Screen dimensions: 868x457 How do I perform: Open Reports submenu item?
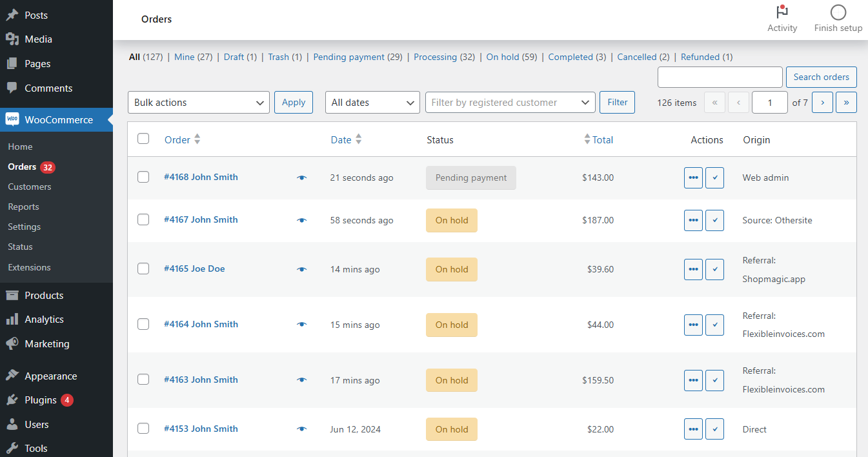pyautogui.click(x=23, y=207)
